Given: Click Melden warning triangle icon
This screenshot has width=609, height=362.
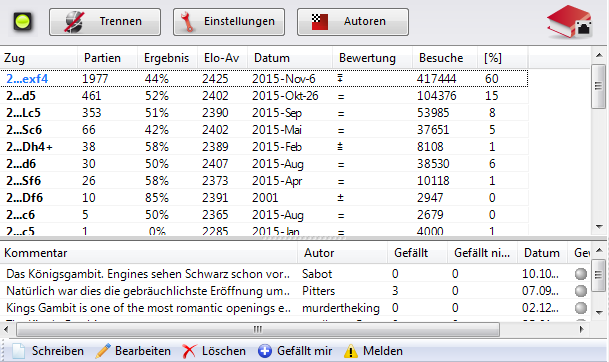Looking at the screenshot, I should (x=351, y=351).
